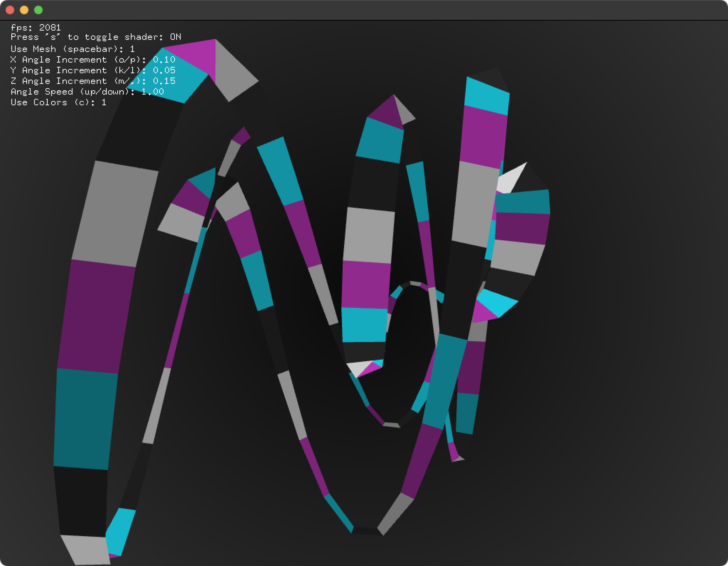Screen dimensions: 728x566
Task: Click large teal quad on leftmost ribbon
Action: click(x=85, y=420)
